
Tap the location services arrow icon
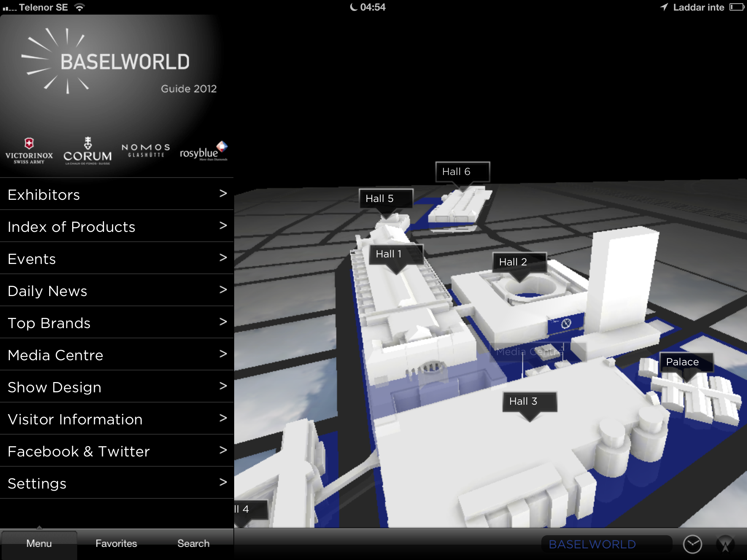664,7
